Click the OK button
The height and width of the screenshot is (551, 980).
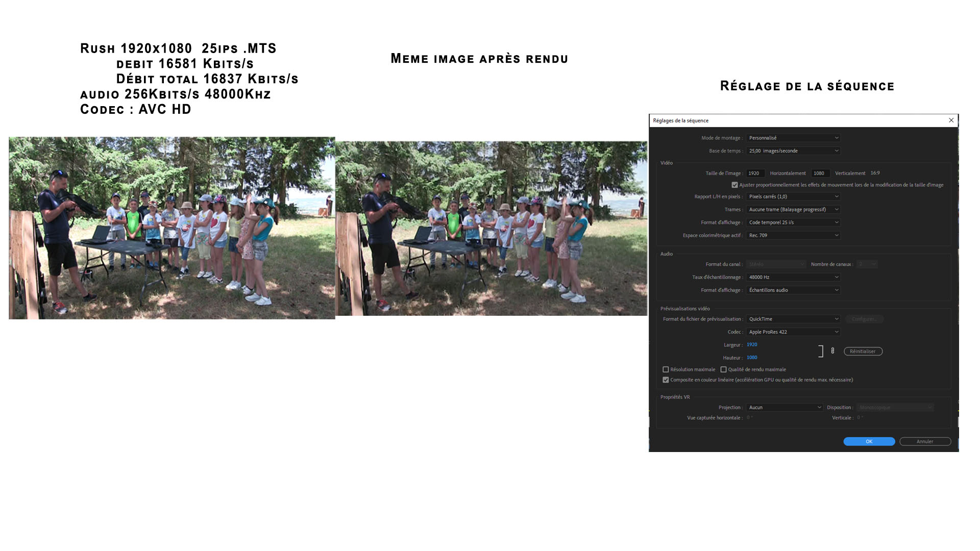coord(869,442)
